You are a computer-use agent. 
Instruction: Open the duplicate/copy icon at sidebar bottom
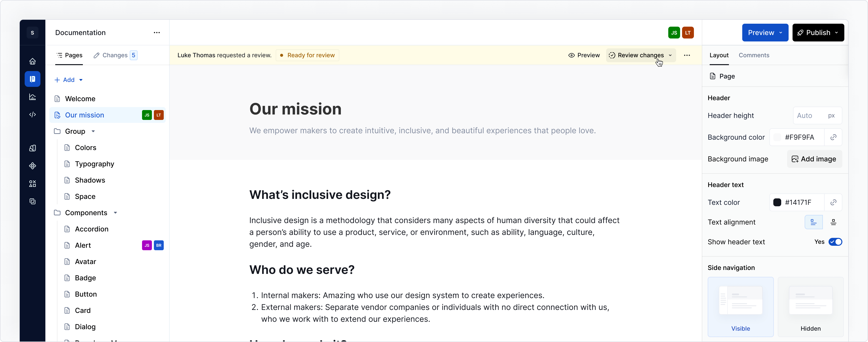tap(32, 201)
